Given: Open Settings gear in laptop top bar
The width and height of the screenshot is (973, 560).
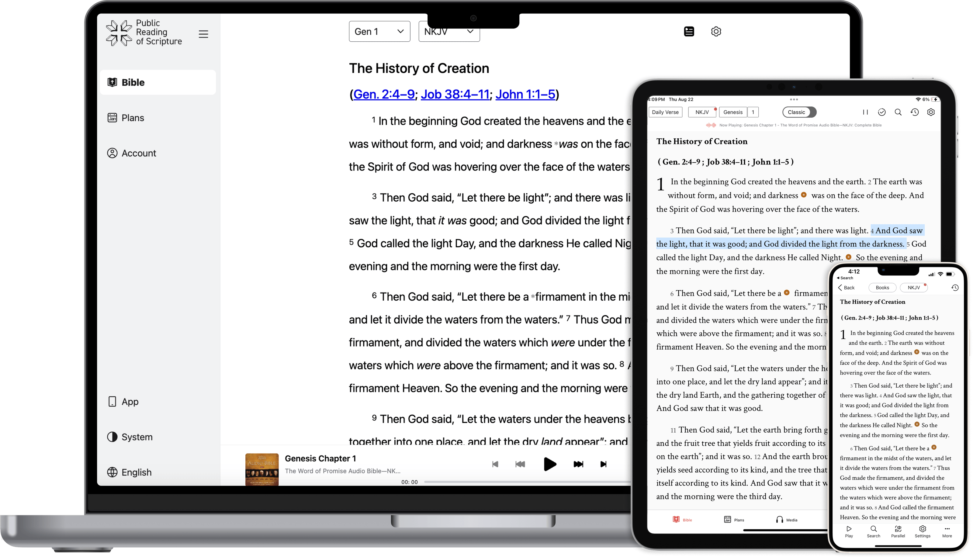Looking at the screenshot, I should 716,31.
